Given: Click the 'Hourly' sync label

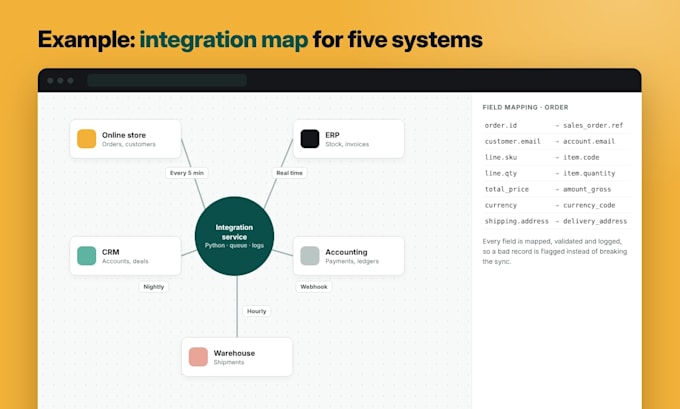Looking at the screenshot, I should (x=257, y=311).
